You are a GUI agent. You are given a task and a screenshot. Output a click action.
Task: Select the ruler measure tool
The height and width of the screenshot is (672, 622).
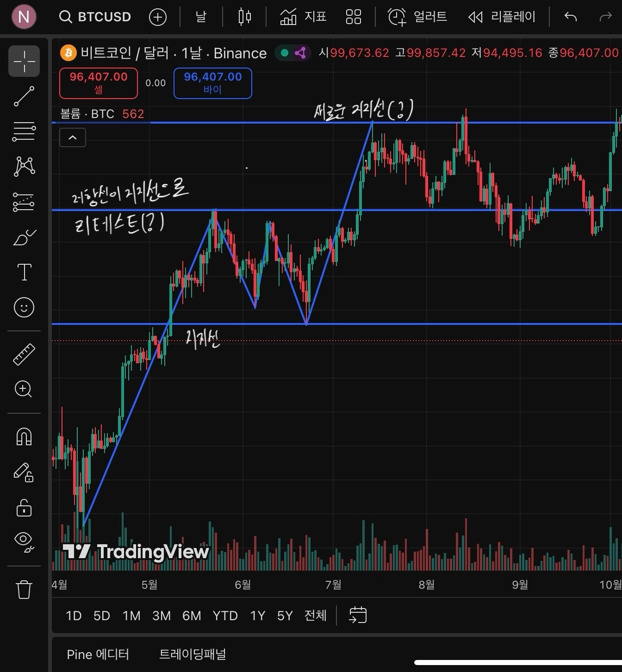tap(24, 355)
